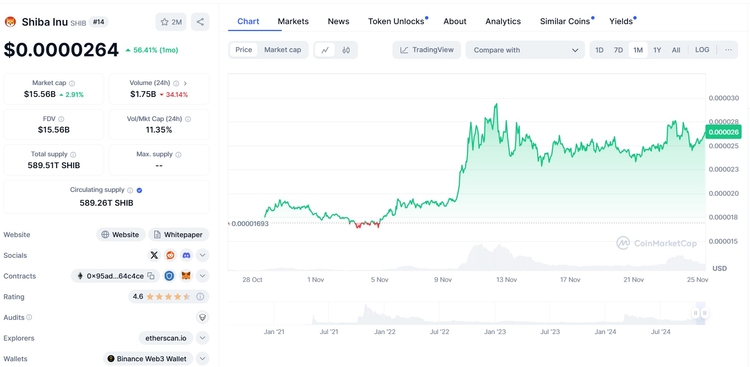Click the 589.26T SHIB value
This screenshot has width=750, height=367.
pyautogui.click(x=106, y=203)
